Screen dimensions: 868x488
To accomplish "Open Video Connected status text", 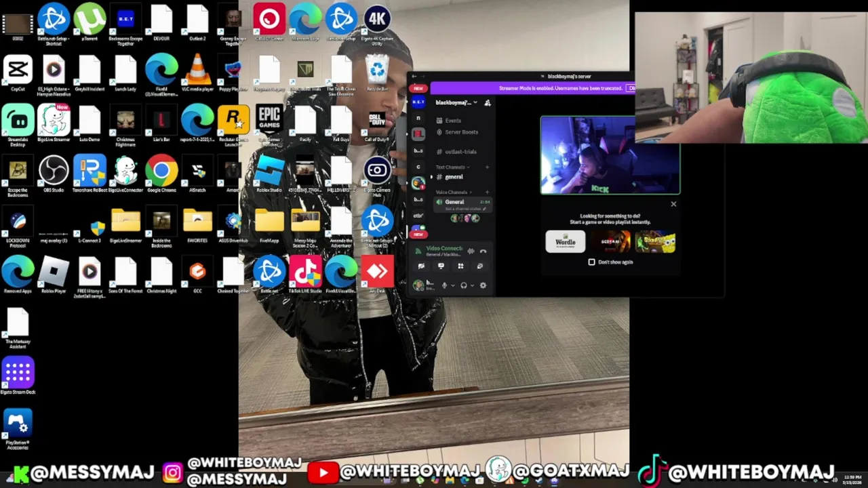I will pos(444,248).
